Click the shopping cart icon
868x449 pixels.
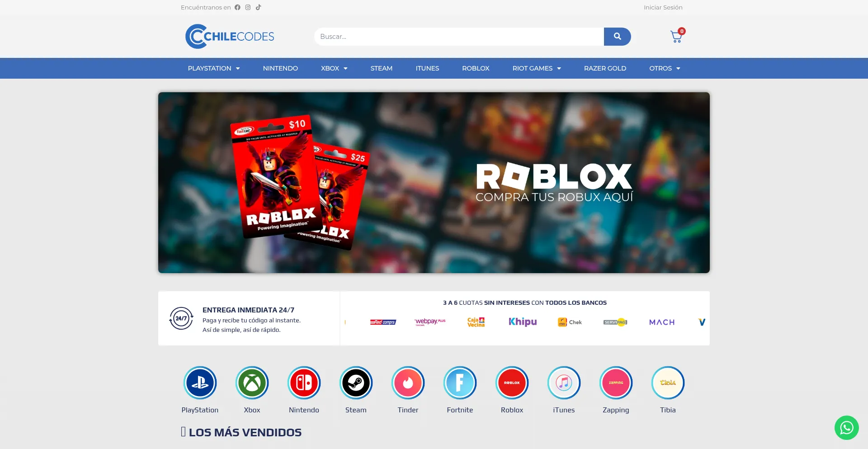(x=676, y=37)
